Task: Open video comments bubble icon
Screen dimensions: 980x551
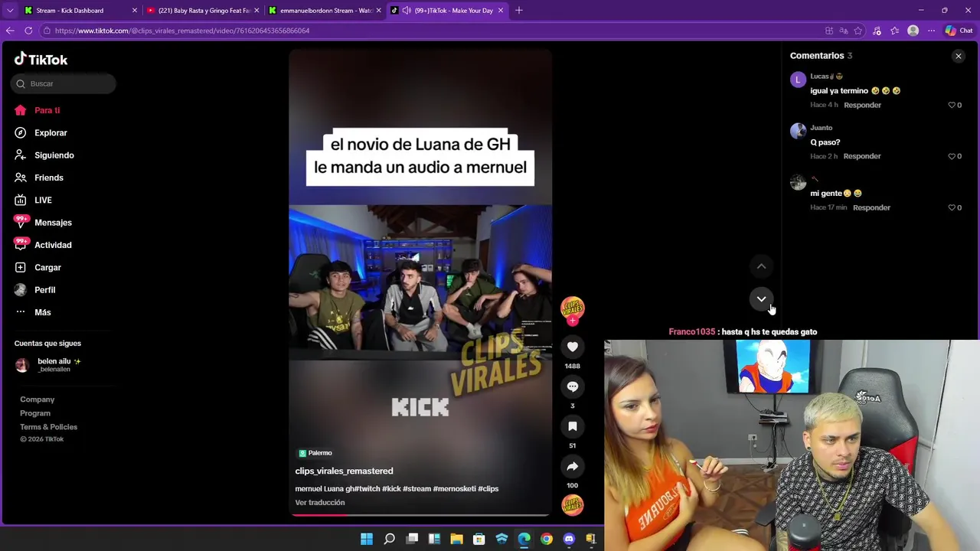Action: [x=573, y=386]
